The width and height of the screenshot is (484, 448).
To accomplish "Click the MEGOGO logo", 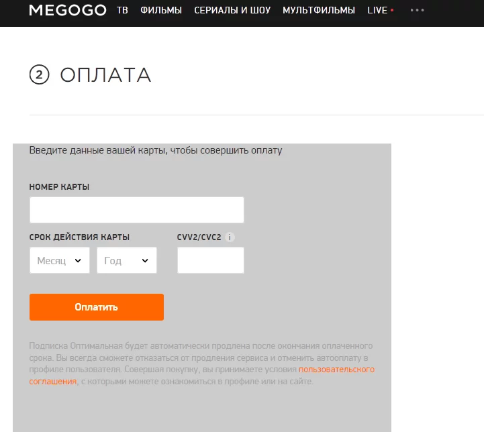I will pos(68,10).
